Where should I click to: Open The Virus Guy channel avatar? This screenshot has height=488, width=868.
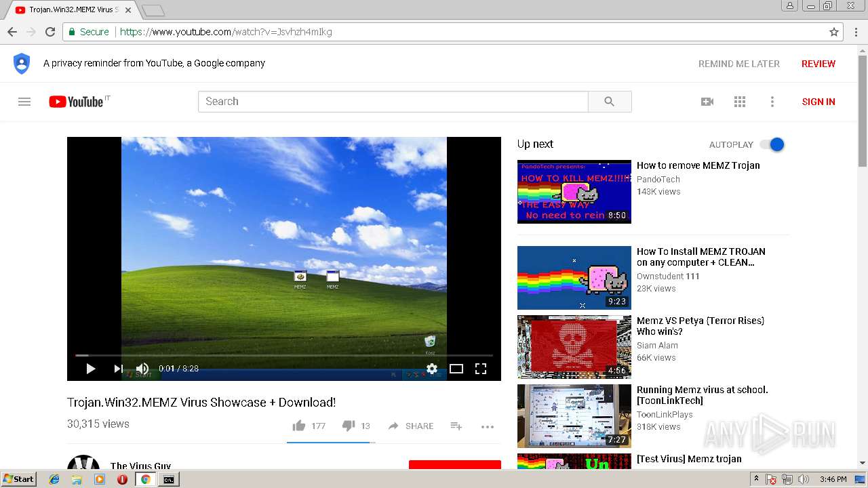pos(83,462)
